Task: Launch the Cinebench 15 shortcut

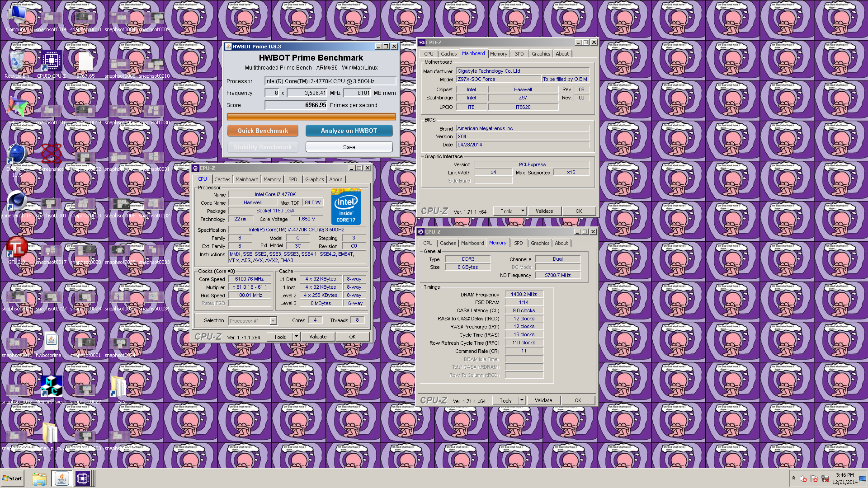Action: [x=17, y=204]
